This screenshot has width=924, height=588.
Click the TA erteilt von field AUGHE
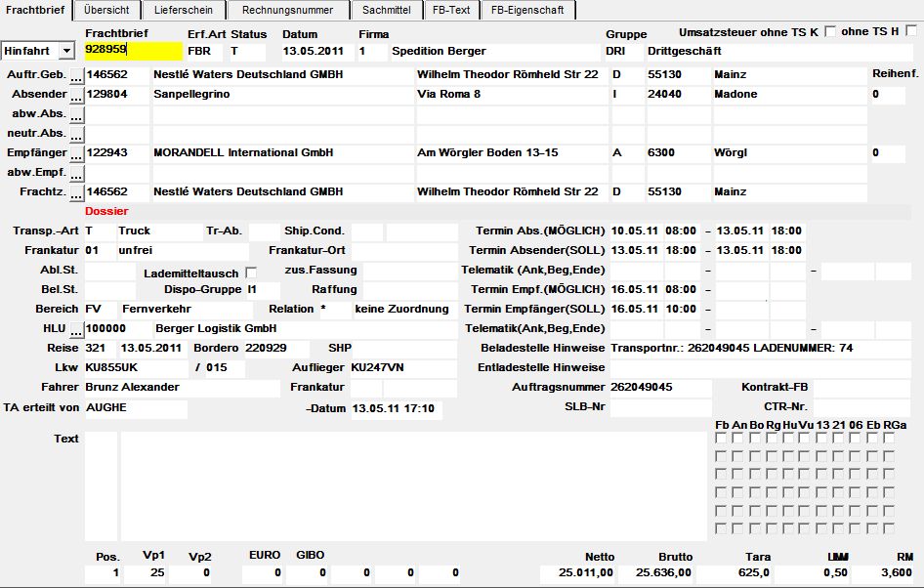[136, 407]
